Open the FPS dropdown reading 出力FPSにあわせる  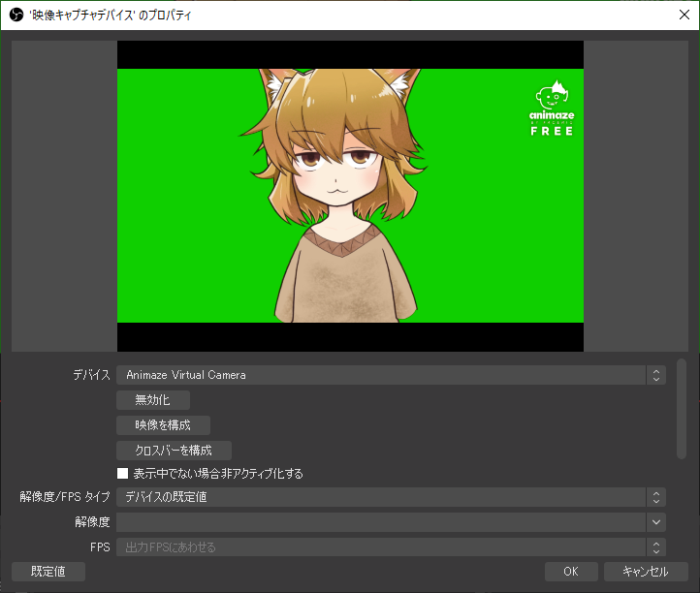pyautogui.click(x=391, y=547)
